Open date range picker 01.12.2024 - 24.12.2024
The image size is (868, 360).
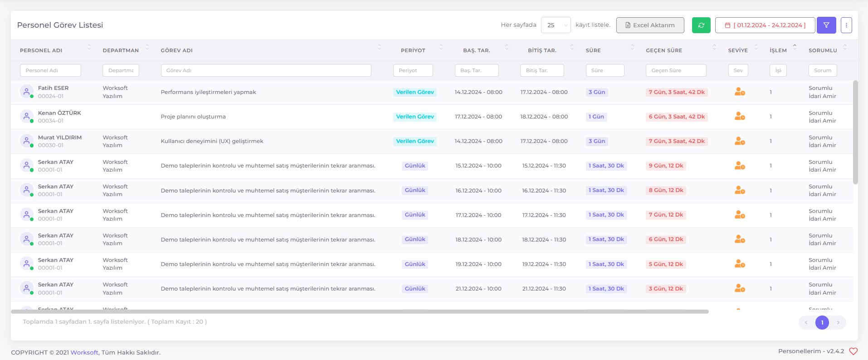click(765, 25)
